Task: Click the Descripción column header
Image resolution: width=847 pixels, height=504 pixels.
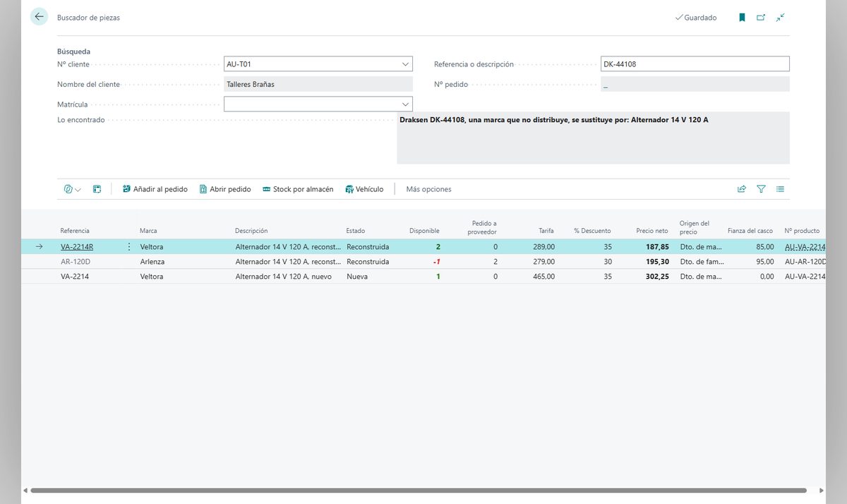Action: [251, 231]
